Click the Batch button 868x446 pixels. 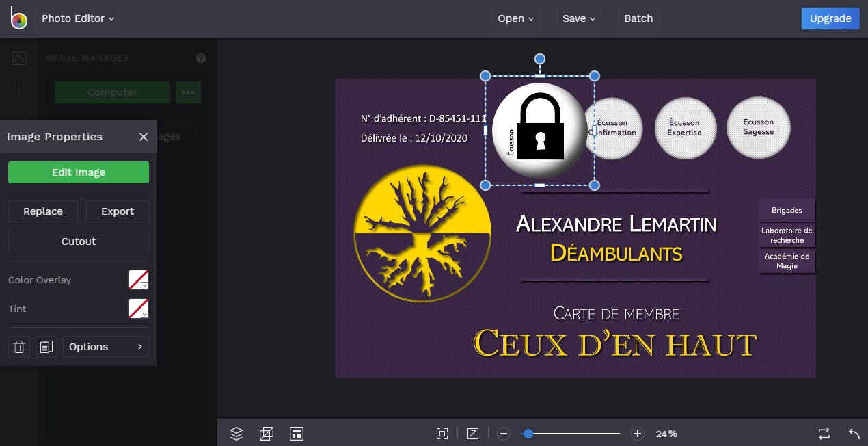pos(638,18)
